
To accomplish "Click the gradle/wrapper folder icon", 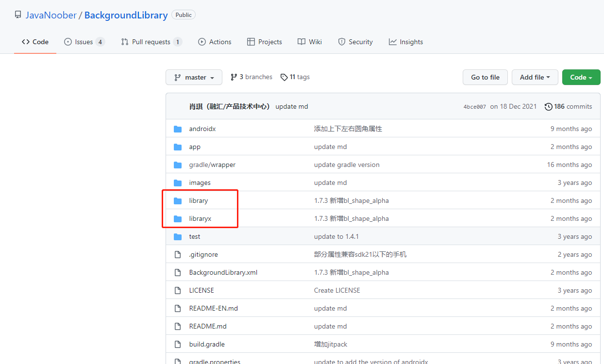I will click(178, 165).
